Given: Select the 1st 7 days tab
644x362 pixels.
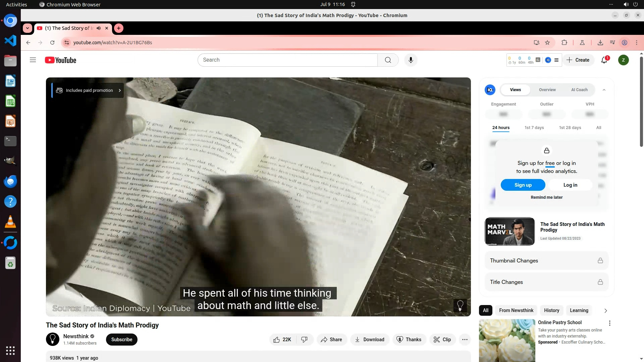Looking at the screenshot, I should (x=534, y=128).
